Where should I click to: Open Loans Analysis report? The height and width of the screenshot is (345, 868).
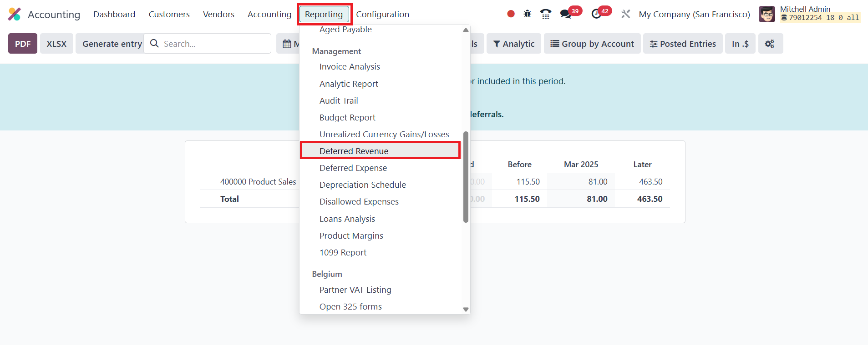(347, 219)
